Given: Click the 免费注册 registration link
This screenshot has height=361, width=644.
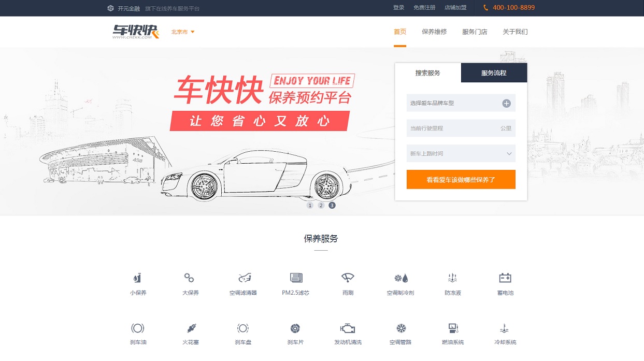Looking at the screenshot, I should click(424, 7).
